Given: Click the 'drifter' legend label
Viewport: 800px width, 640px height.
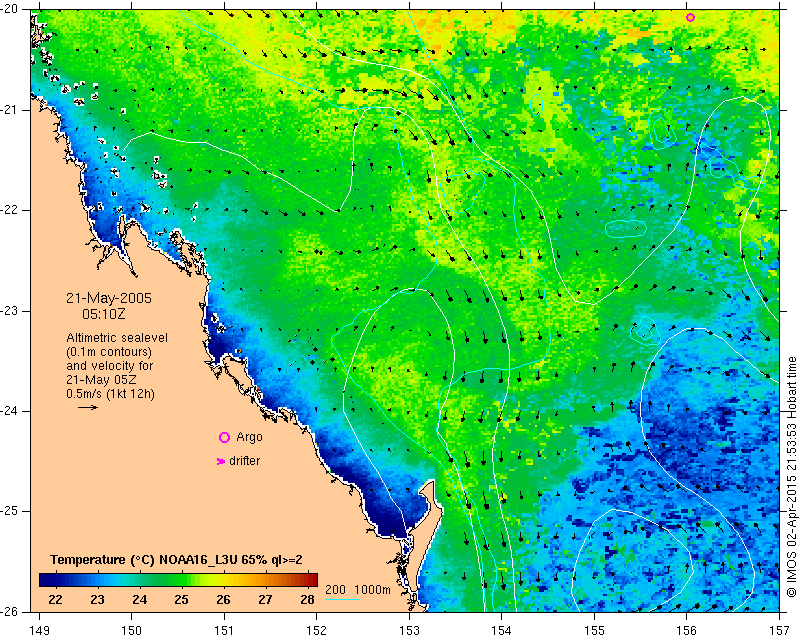Looking at the screenshot, I should pyautogui.click(x=244, y=461).
